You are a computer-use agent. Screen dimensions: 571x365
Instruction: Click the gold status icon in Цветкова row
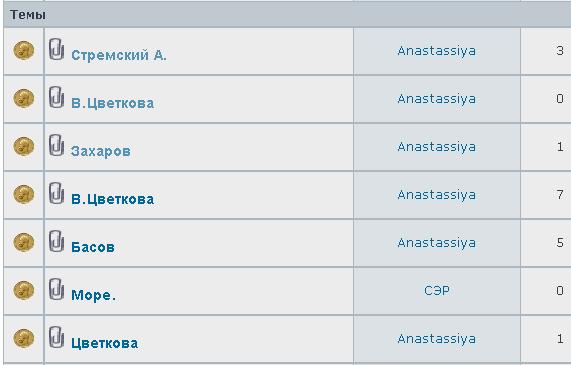click(x=24, y=338)
